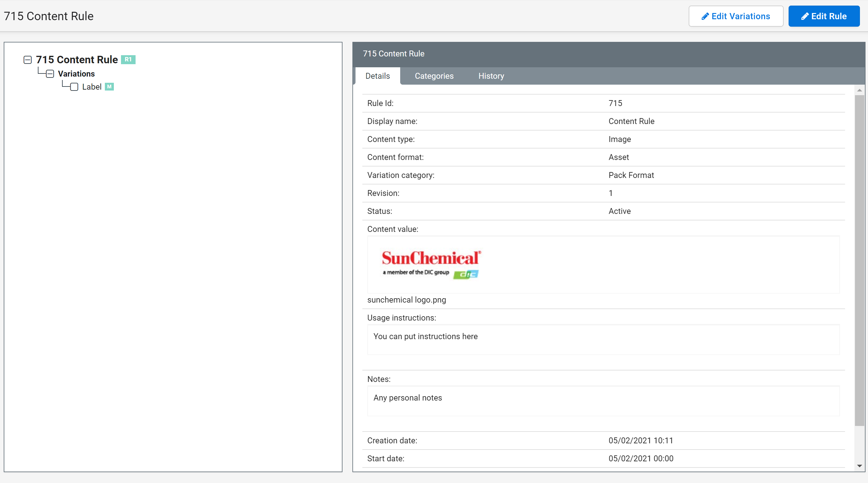The width and height of the screenshot is (868, 483).
Task: Click the Usage instructions text box
Action: (x=603, y=339)
